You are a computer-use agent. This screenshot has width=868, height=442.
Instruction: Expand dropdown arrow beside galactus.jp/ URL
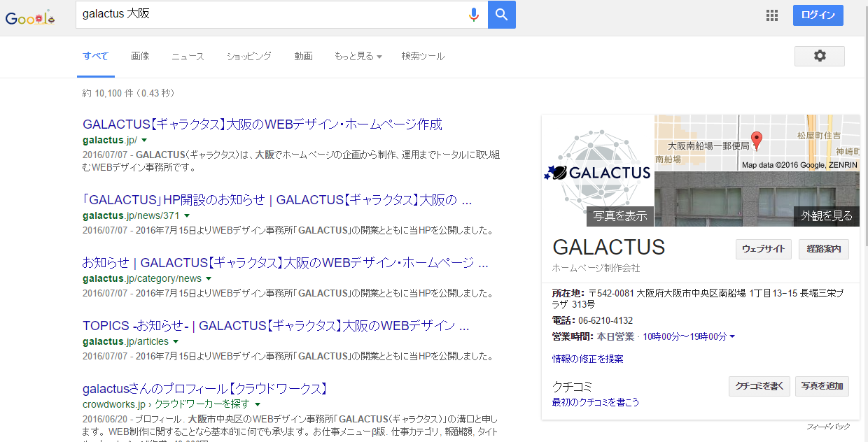pos(144,141)
